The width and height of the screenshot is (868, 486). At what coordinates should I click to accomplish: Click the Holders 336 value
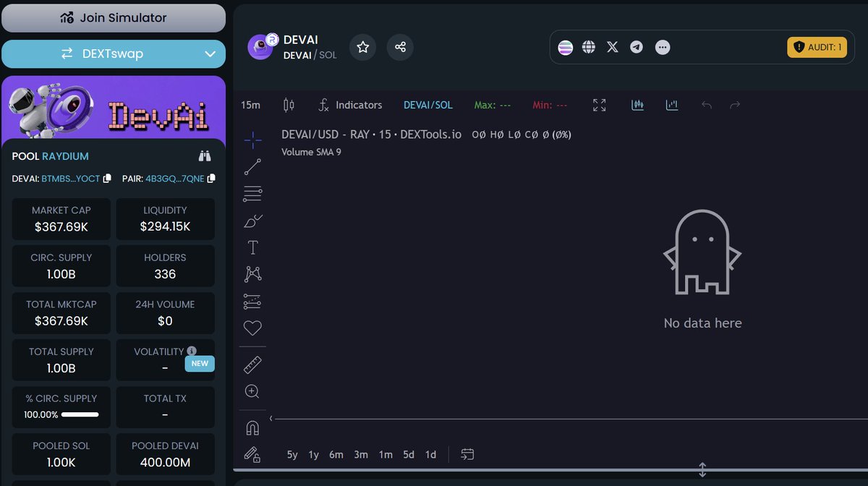pos(165,274)
